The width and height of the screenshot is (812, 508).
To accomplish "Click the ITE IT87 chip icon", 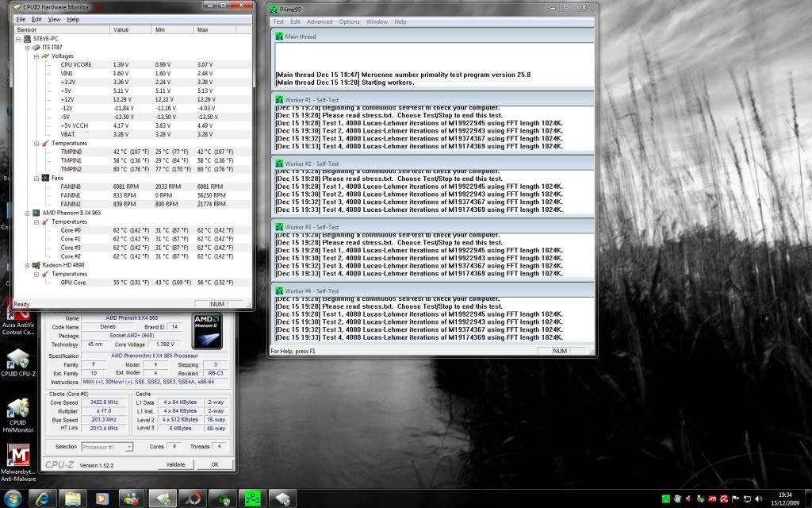I will pyautogui.click(x=36, y=47).
